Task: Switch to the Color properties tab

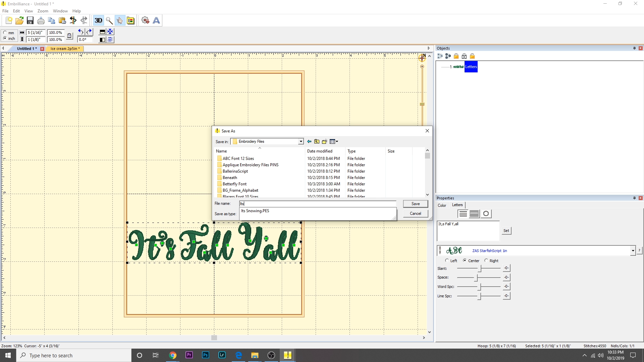Action: pos(442,205)
